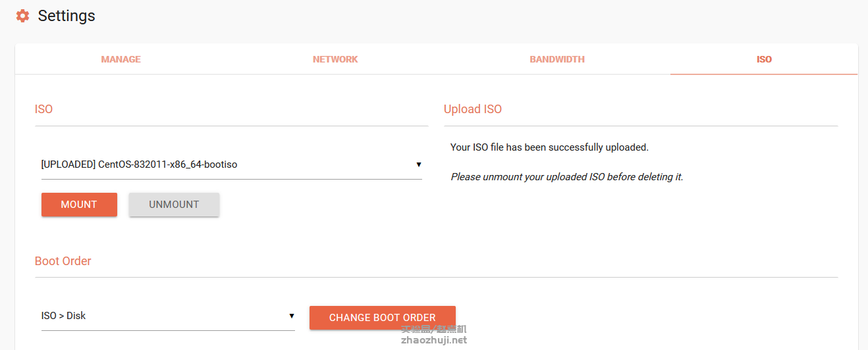Image resolution: width=868 pixels, height=350 pixels.
Task: Click the Upload ISO heading
Action: pos(473,109)
